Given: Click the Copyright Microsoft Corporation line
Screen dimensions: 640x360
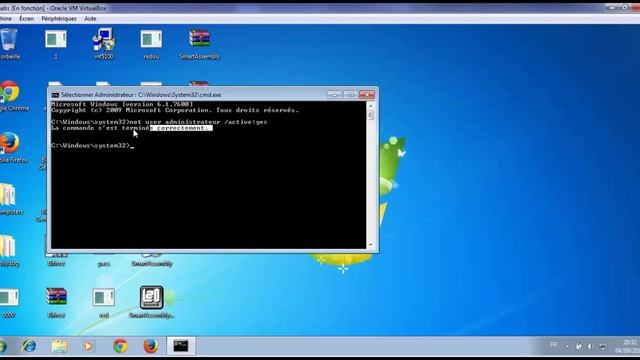Looking at the screenshot, I should tap(175, 110).
